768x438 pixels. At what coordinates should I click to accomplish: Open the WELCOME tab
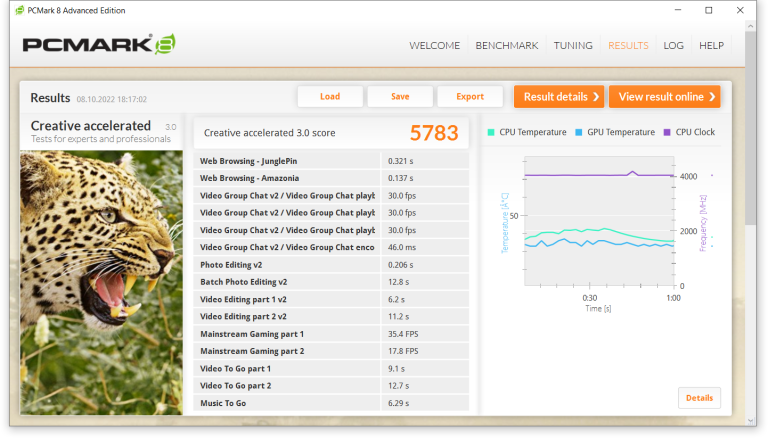coord(434,45)
